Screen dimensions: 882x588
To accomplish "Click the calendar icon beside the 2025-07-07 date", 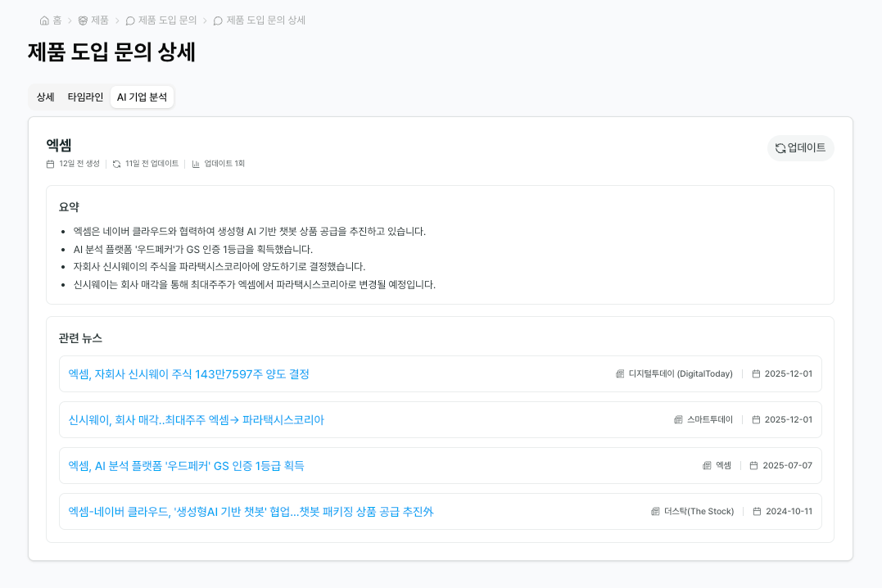I will pyautogui.click(x=757, y=465).
